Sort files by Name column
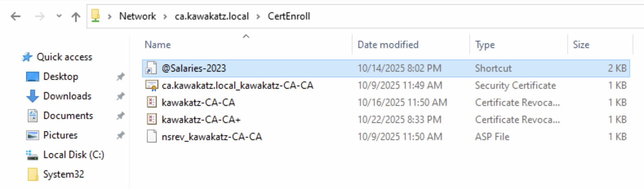644x189 pixels. point(158,45)
